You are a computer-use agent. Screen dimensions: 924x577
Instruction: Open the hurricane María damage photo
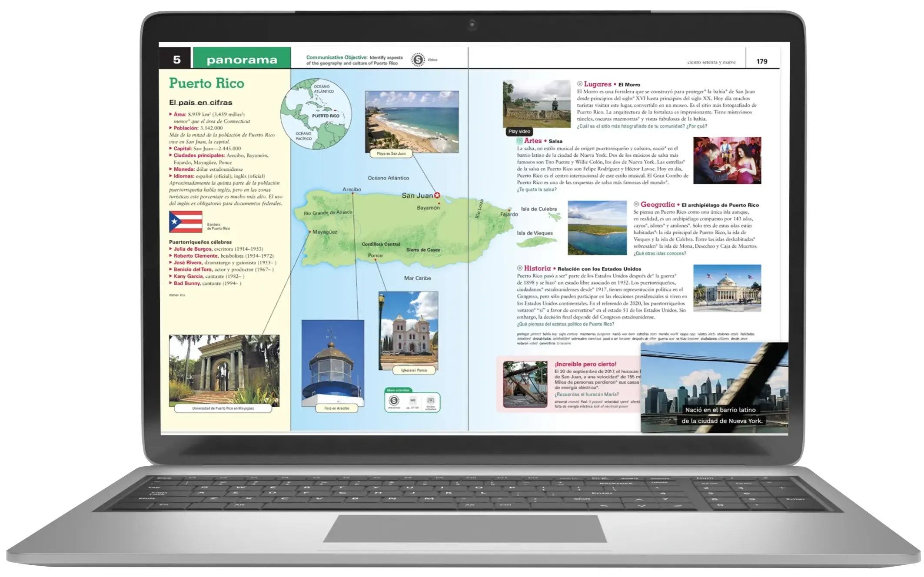(525, 384)
